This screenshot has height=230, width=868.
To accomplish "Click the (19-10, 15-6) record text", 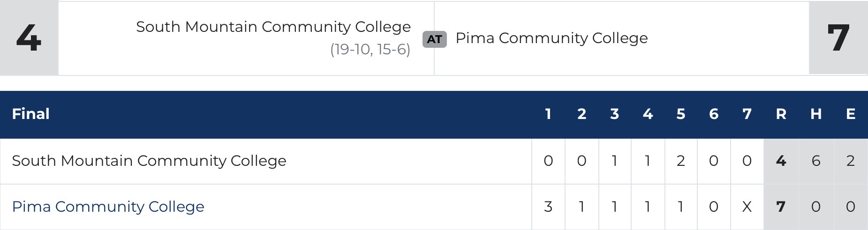I will pyautogui.click(x=370, y=49).
